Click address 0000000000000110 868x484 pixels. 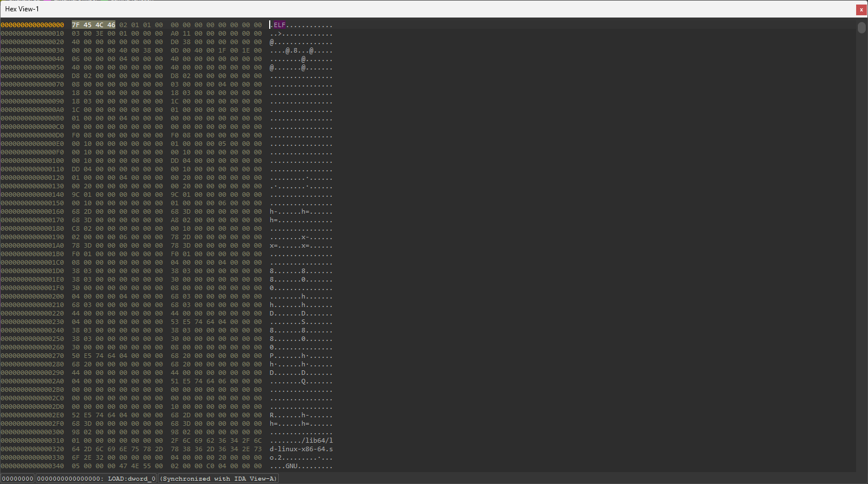tap(32, 169)
